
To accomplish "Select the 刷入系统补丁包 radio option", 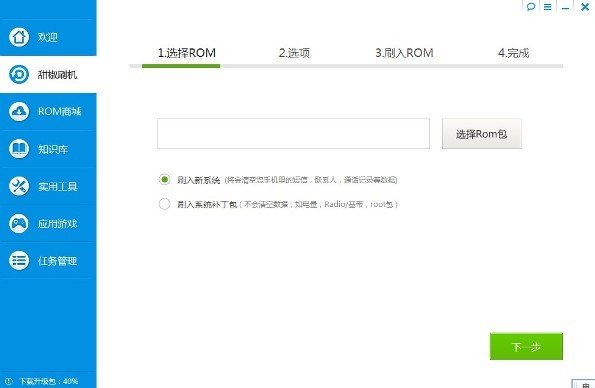I will pyautogui.click(x=164, y=203).
